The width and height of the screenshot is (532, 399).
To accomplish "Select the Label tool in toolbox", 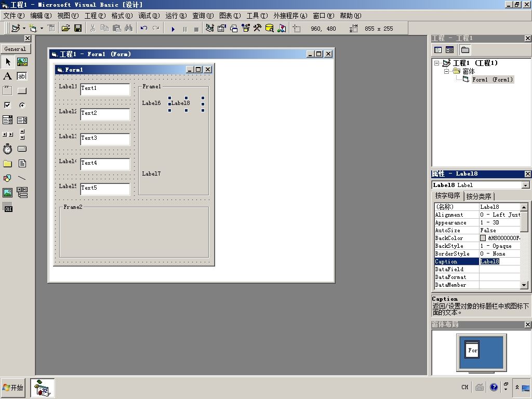I will 7,76.
